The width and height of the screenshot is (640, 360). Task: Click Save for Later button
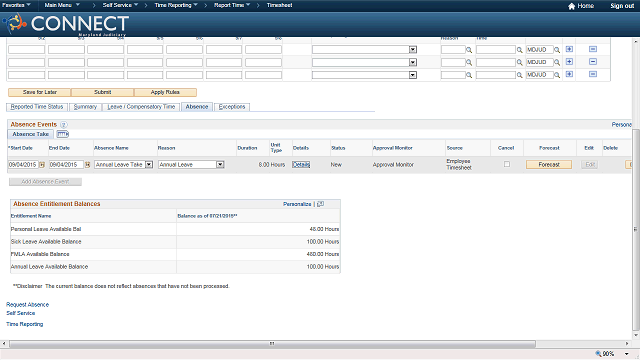click(x=40, y=92)
